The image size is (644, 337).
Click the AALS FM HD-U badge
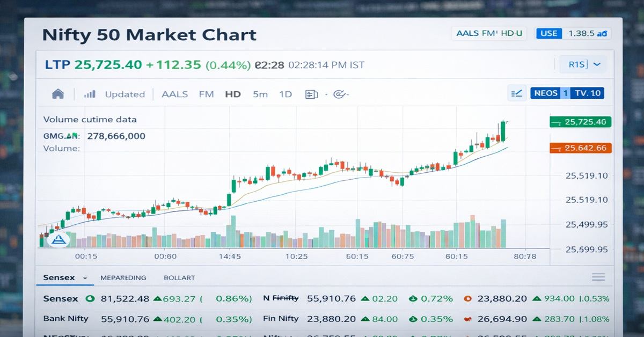pos(488,33)
